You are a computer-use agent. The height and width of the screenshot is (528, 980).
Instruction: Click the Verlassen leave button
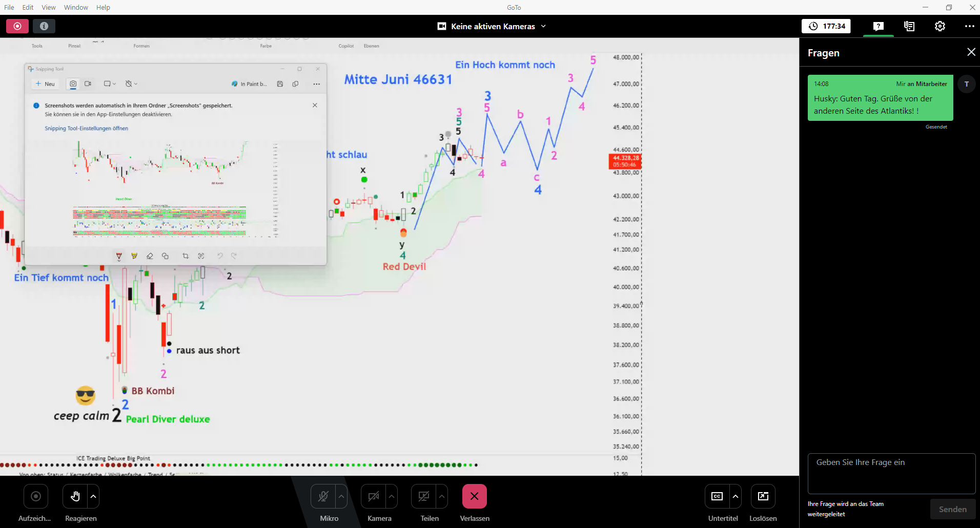coord(474,496)
